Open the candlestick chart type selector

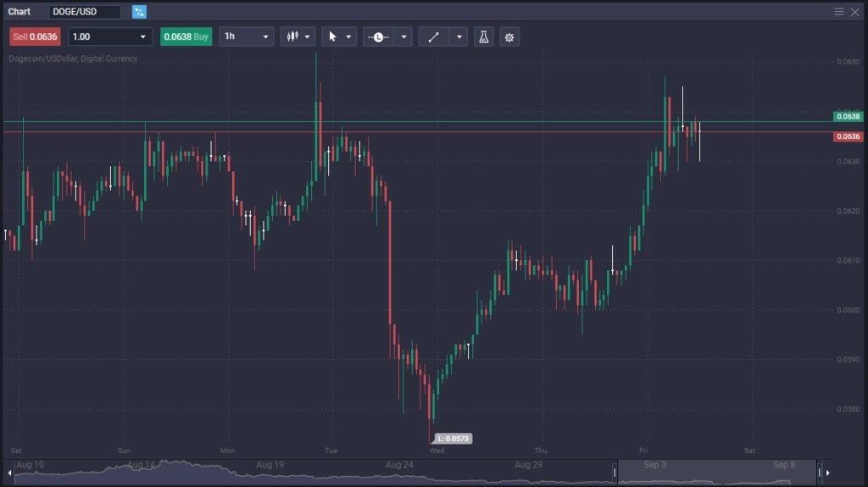coord(292,37)
